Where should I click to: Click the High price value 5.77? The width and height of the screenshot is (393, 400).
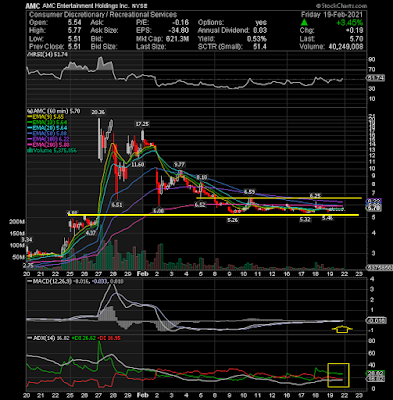pyautogui.click(x=73, y=31)
